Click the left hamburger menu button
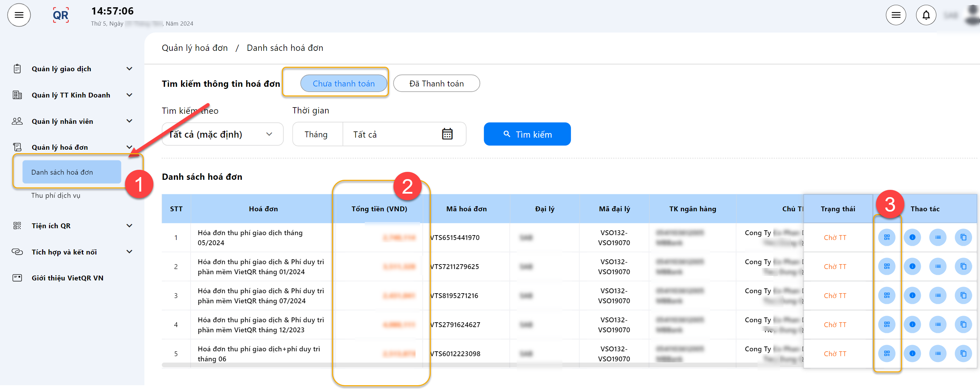Screen dimensions: 980x389 [19, 15]
